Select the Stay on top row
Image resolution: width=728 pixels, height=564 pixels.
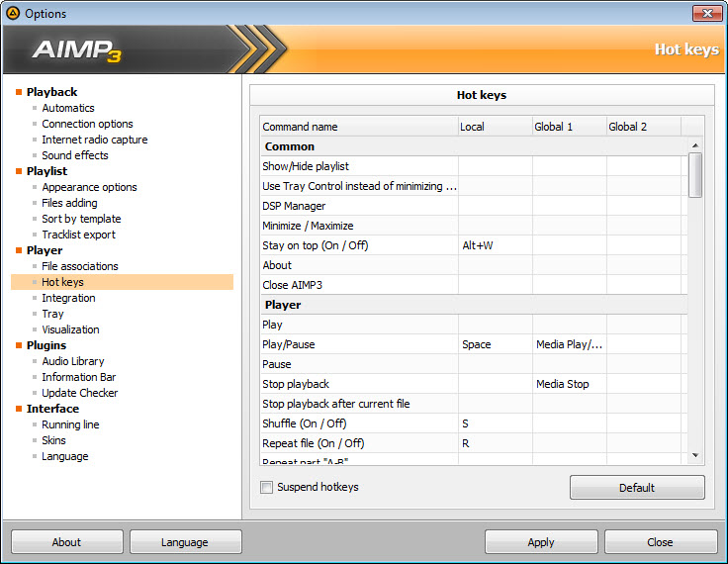474,245
